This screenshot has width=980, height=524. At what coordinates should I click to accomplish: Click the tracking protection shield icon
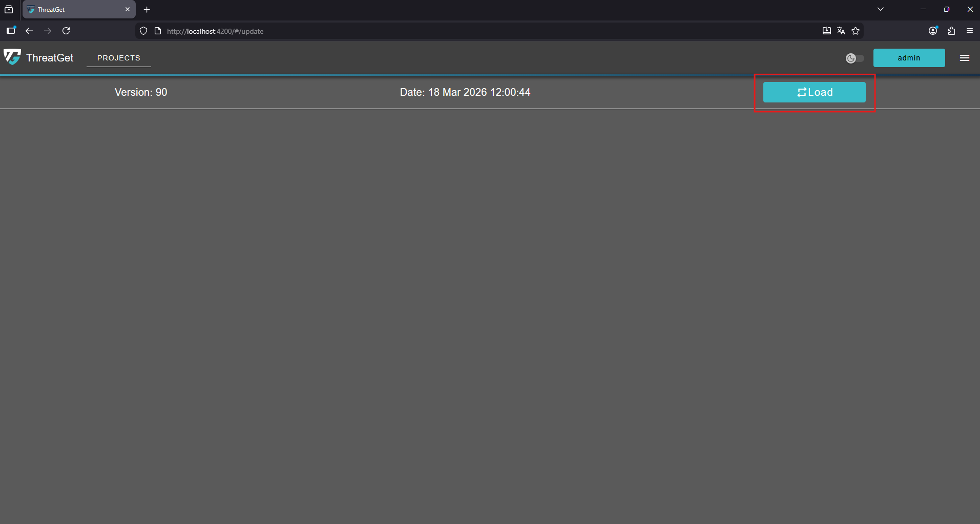coord(143,31)
